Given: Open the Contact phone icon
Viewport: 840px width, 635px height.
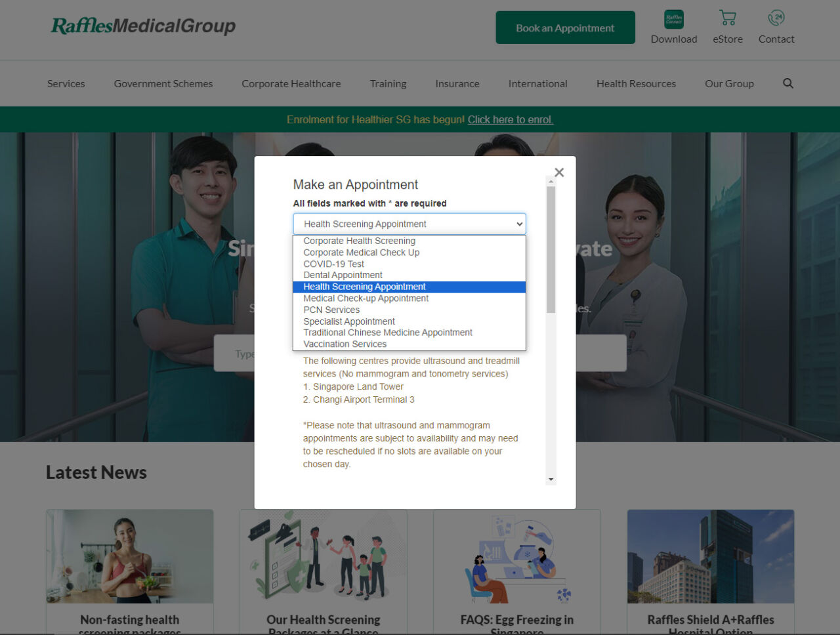Looking at the screenshot, I should coord(775,18).
